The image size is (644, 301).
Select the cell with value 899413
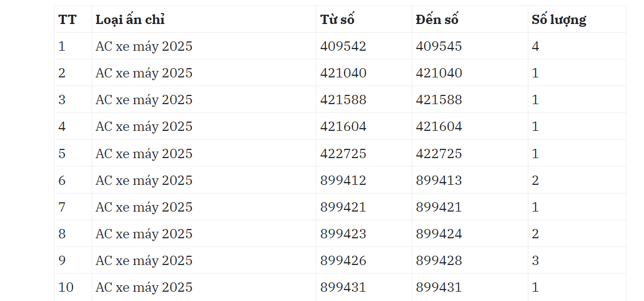[x=470, y=180]
